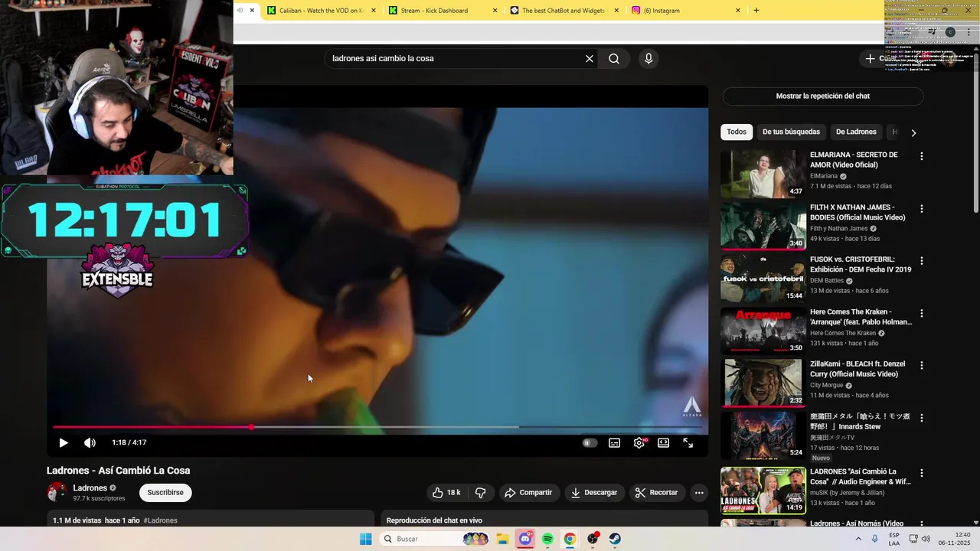
Task: Click Mostrar la repetición del chat
Action: 823,96
